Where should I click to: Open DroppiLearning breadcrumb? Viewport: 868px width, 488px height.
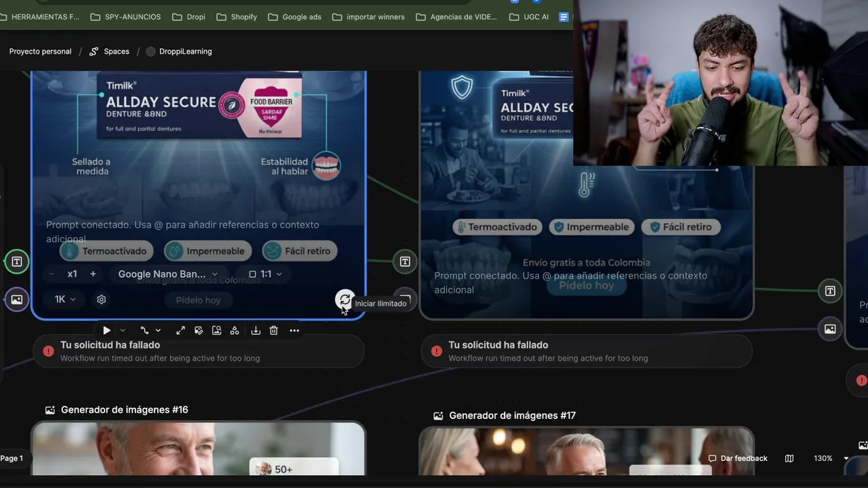click(179, 52)
